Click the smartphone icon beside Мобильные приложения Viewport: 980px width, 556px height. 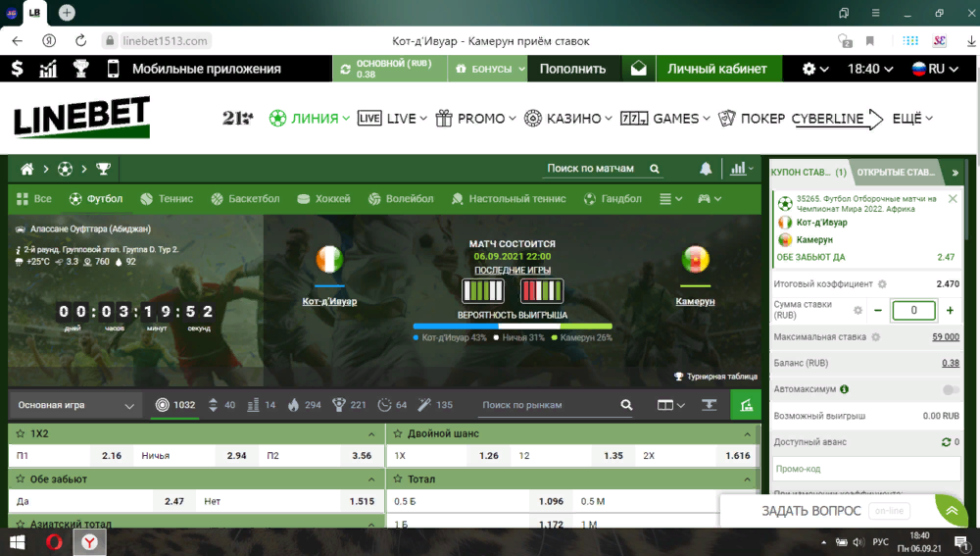[113, 69]
